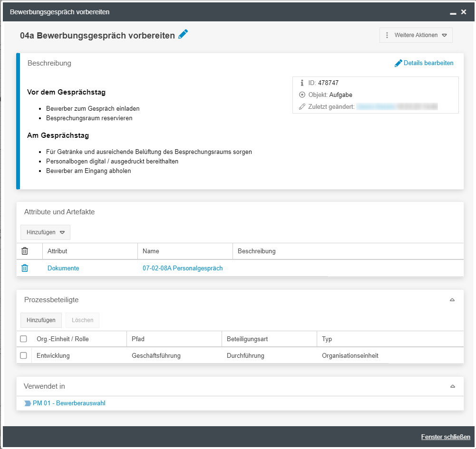Click the blue process icon before PM 01
Viewport: 476px width, 449px height.
[28, 403]
